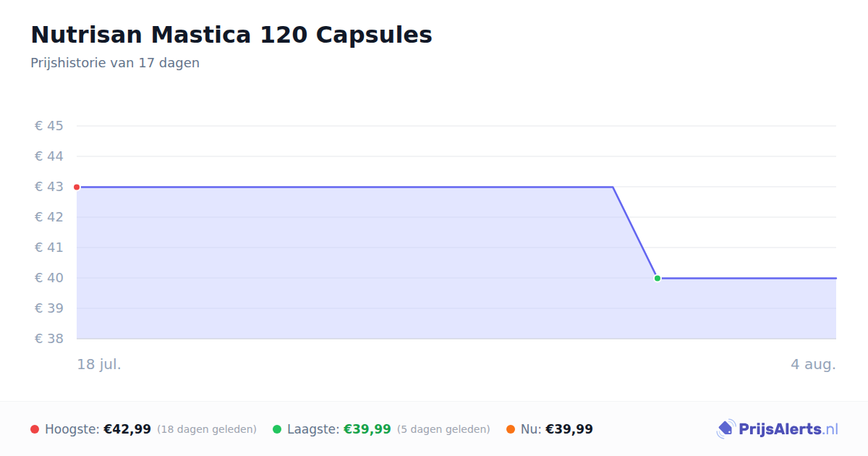
Task: Click the lowest price value €39,99 in green
Action: point(367,429)
